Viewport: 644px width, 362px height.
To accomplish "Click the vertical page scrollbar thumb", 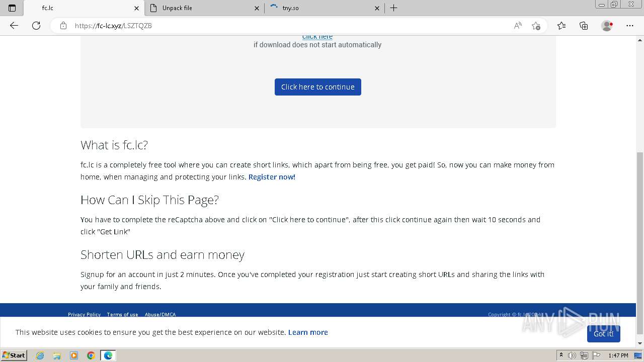I will (640, 243).
